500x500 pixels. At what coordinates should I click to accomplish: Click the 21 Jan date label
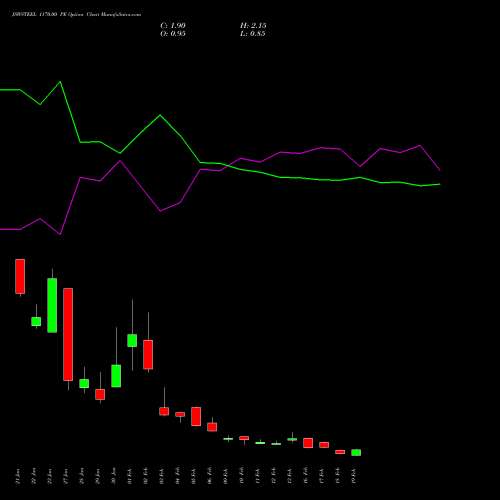pos(18,476)
